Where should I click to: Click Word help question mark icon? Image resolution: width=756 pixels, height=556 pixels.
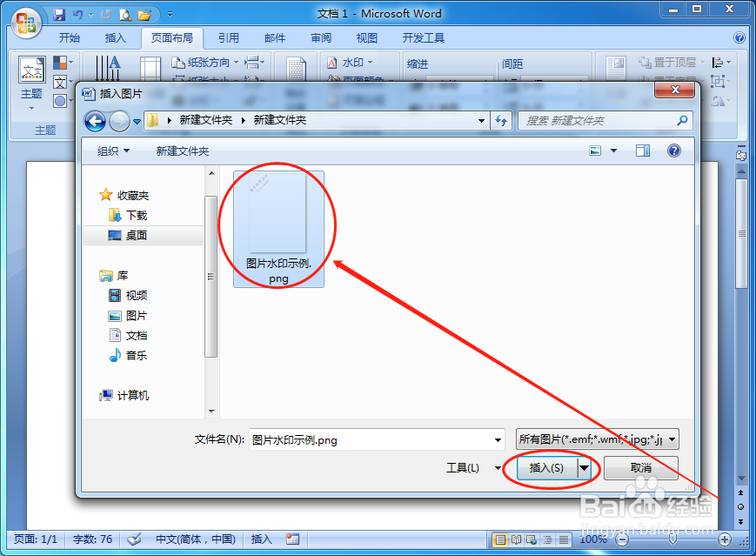(x=739, y=37)
